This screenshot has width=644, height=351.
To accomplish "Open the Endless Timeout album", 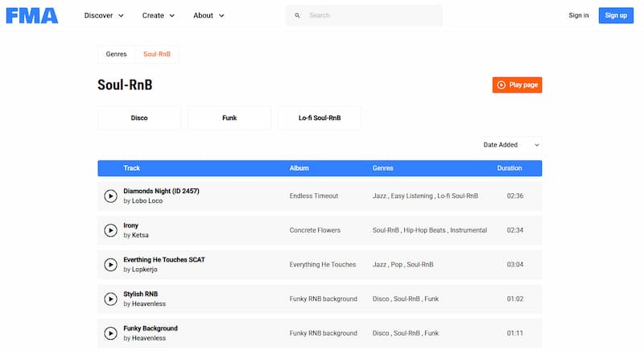I will tap(314, 196).
